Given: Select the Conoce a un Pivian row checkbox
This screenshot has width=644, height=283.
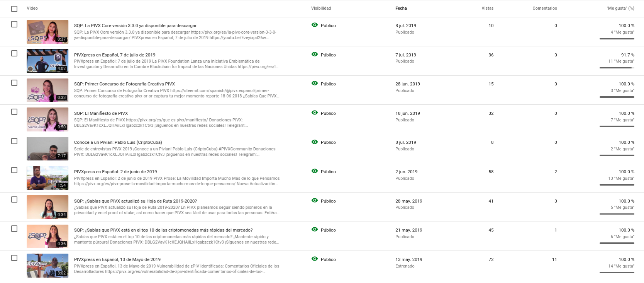Looking at the screenshot, I should 14,141.
